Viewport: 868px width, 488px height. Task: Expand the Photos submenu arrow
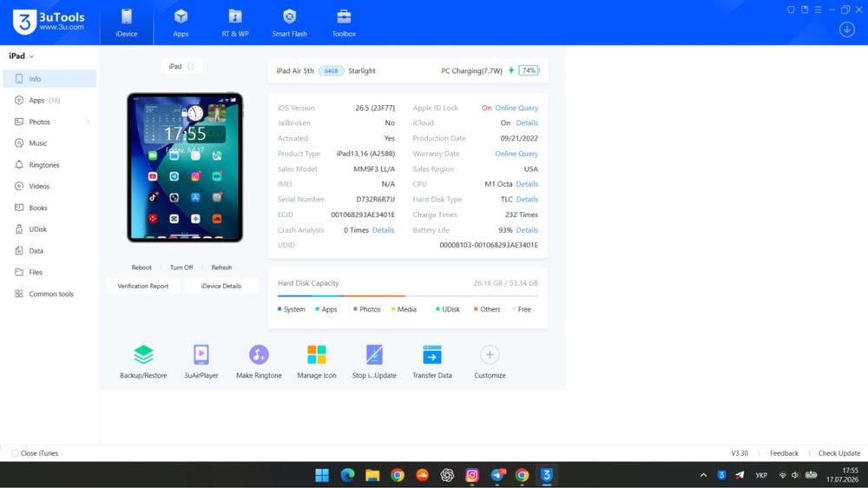(x=88, y=122)
